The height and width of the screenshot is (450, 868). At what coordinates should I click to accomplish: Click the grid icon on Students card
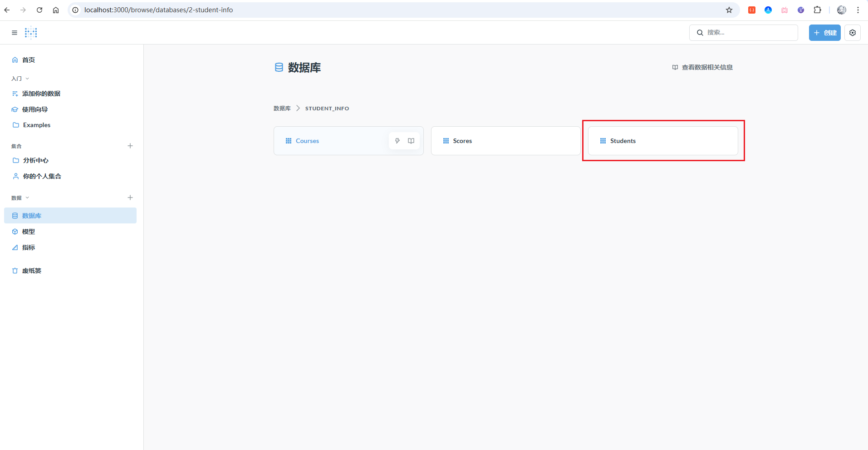click(603, 141)
